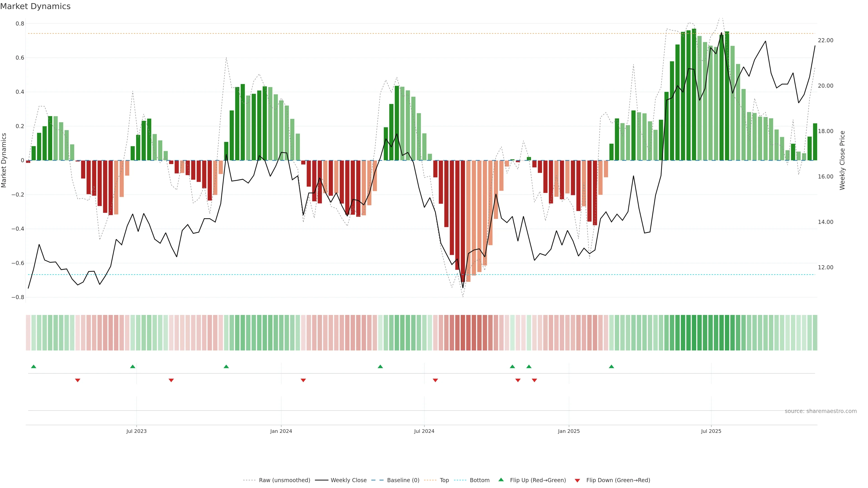Click the Weekly Close Price axis title
The image size is (868, 488).
842,160
